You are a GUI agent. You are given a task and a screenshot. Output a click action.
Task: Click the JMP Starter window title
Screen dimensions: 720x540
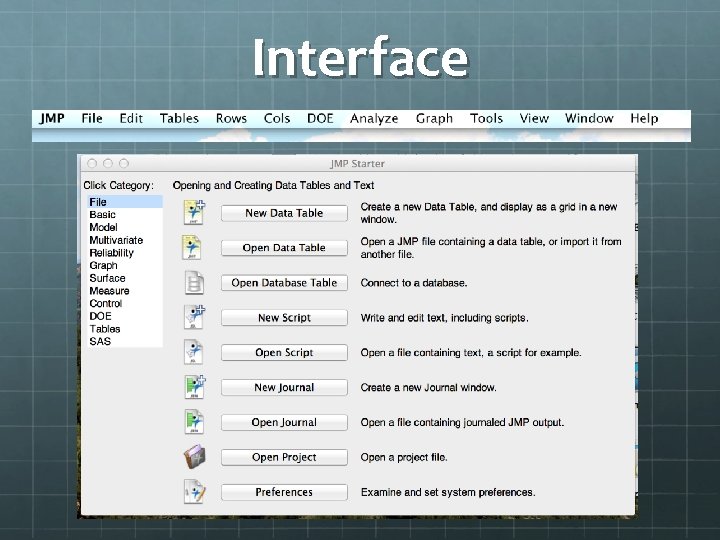click(x=357, y=163)
